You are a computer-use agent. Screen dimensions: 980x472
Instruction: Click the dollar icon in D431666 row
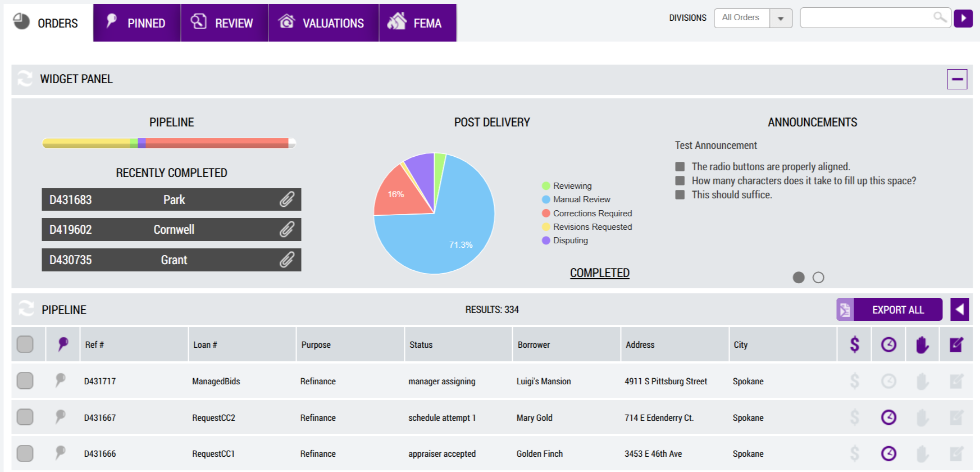click(854, 453)
